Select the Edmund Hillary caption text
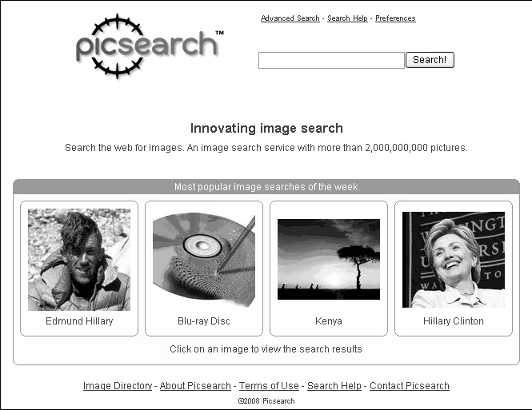Screen dimensions: 532x410 tap(79, 320)
